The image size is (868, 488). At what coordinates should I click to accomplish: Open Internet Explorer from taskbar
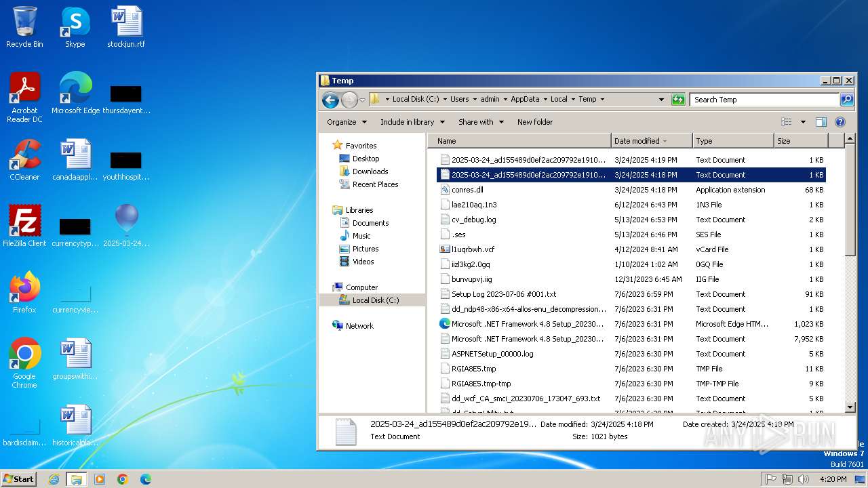click(x=54, y=479)
